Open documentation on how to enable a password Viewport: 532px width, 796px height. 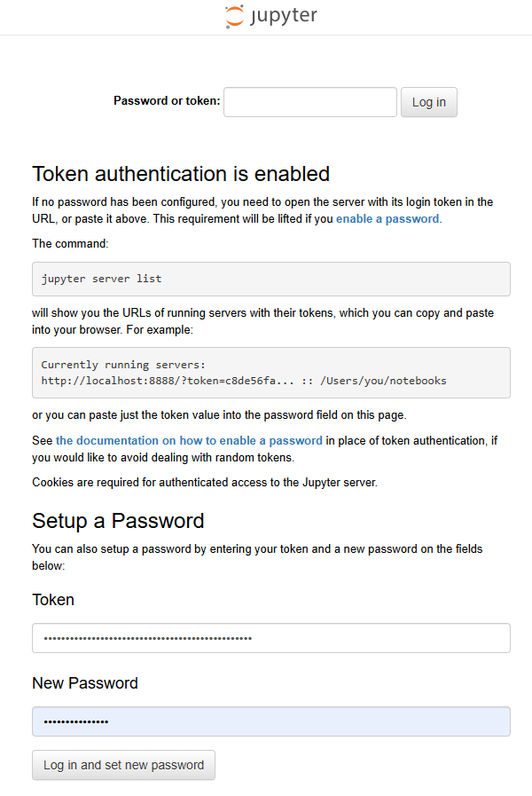pos(189,441)
